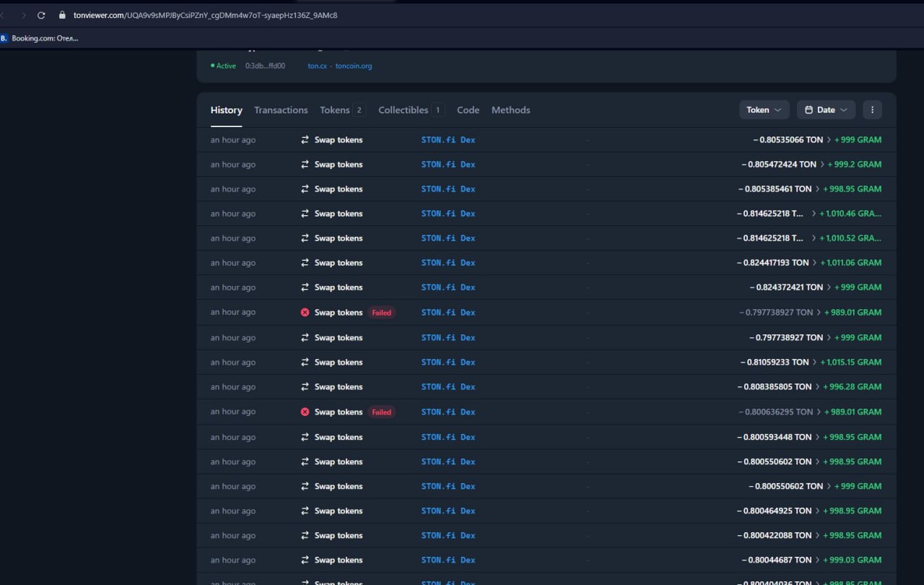Viewport: 924px width, 585px height.
Task: Follow the ton.cx link
Action: point(317,66)
